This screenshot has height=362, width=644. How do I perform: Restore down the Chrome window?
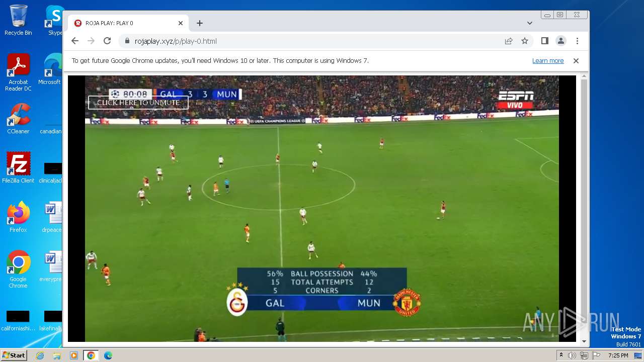(560, 15)
